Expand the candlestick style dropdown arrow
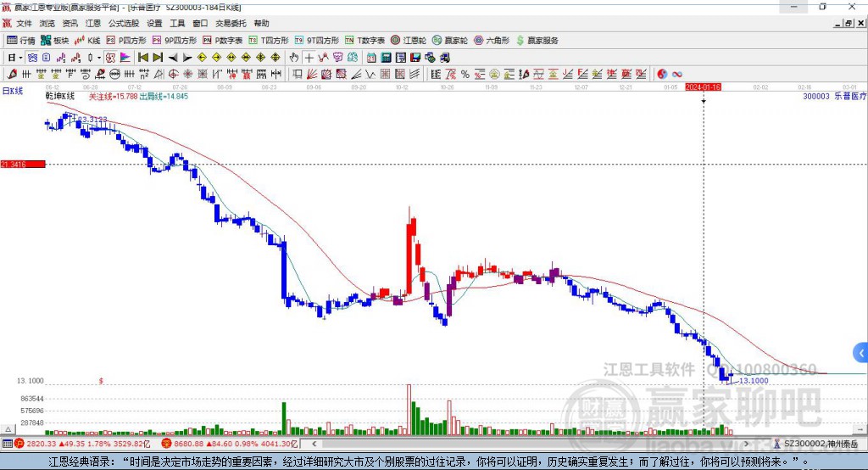The image size is (868, 470). coord(99,57)
